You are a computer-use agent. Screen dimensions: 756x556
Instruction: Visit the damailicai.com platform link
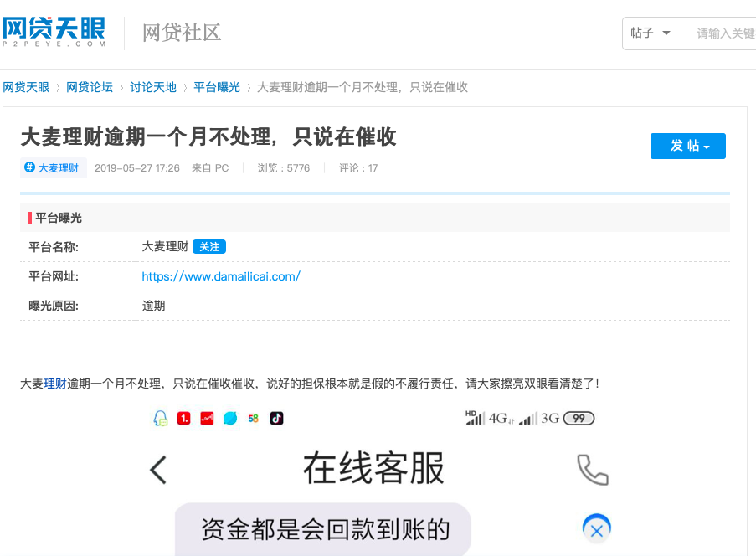point(220,276)
